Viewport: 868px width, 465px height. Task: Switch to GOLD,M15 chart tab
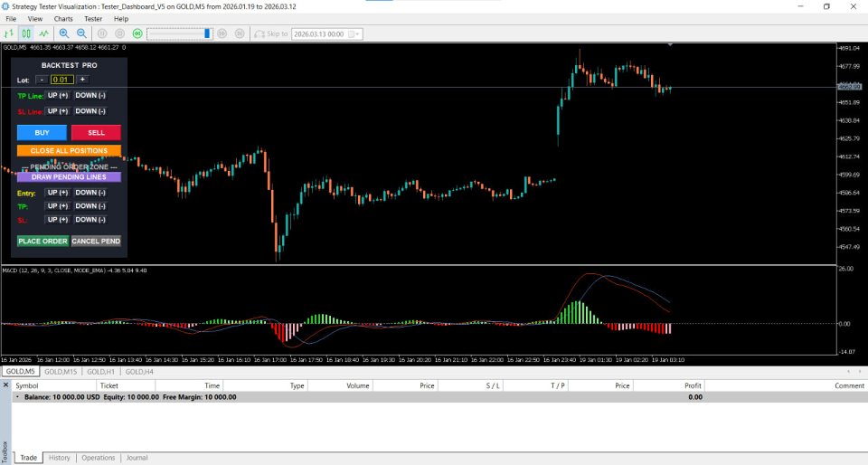61,372
